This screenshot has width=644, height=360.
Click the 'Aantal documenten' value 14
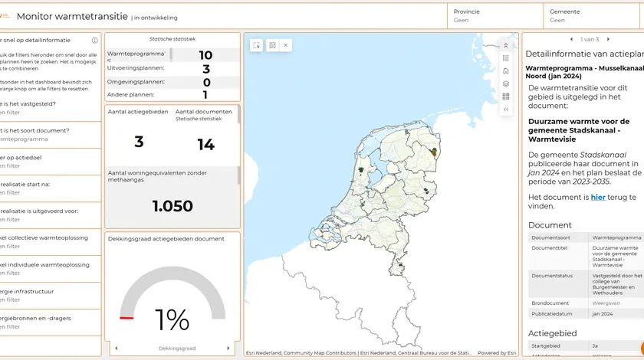click(205, 145)
